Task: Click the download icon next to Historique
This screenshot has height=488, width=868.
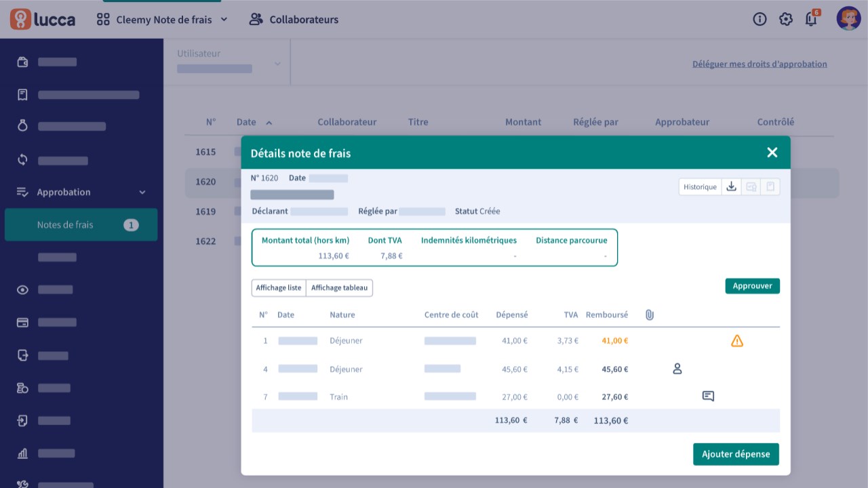Action: 731,187
